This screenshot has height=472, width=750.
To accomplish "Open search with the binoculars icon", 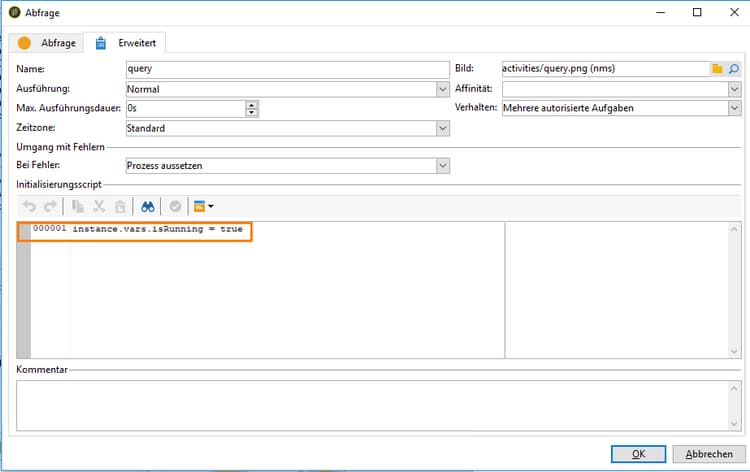I will pyautogui.click(x=148, y=207).
